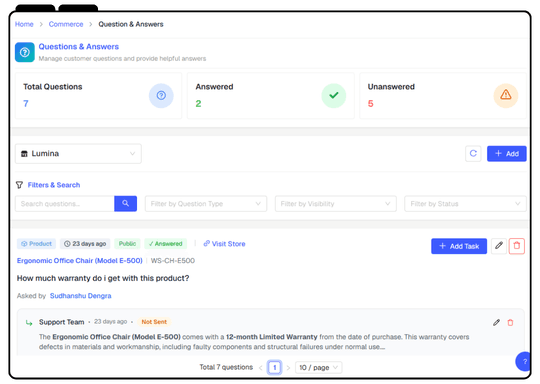540x384 pixels.
Task: Click the Add Task button
Action: pyautogui.click(x=459, y=246)
